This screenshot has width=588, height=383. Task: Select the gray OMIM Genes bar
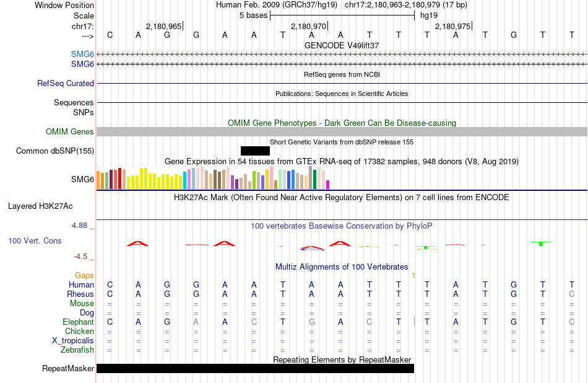[342, 132]
